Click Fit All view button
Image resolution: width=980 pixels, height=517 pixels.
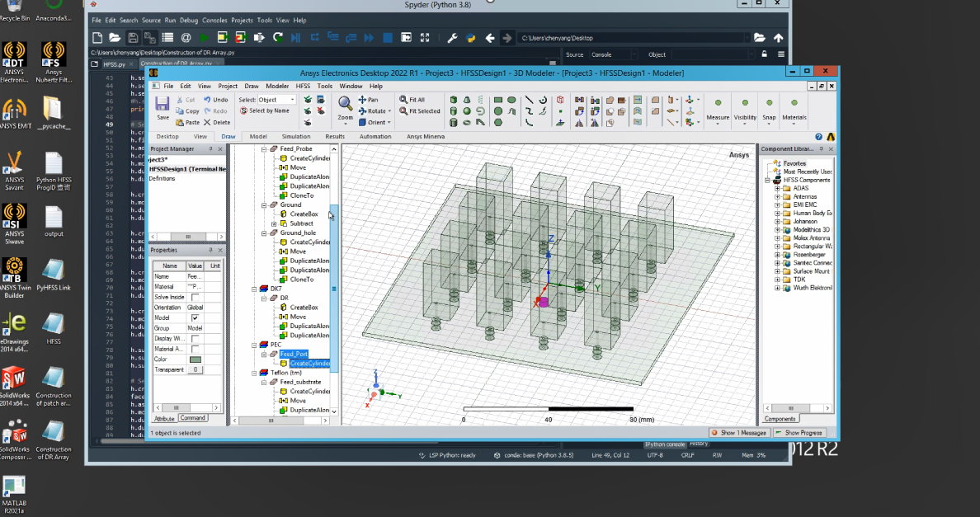tap(412, 100)
